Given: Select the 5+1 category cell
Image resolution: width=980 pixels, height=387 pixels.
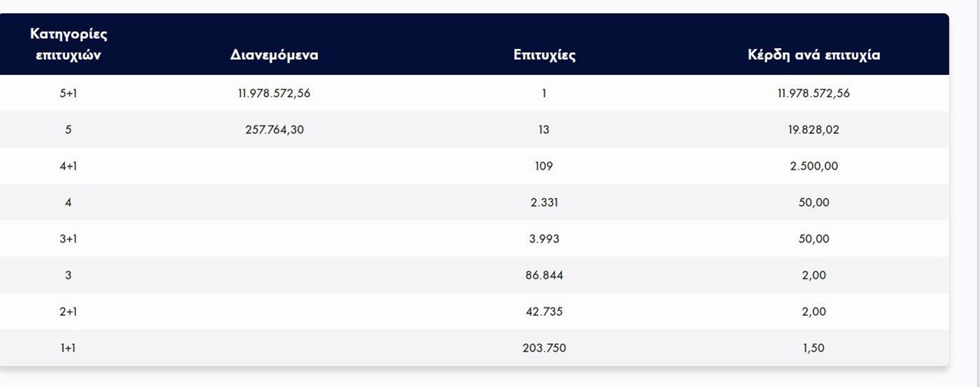Looking at the screenshot, I should (x=68, y=93).
